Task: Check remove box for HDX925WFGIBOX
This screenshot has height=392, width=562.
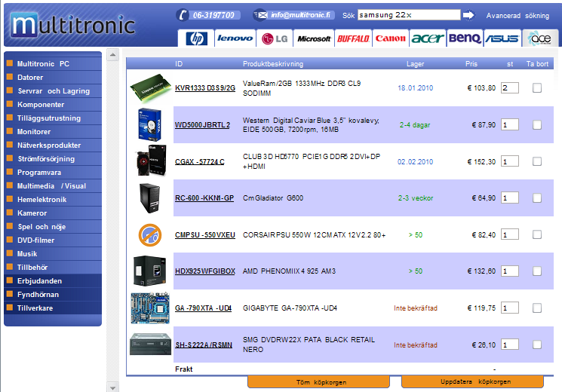Action: 537,271
